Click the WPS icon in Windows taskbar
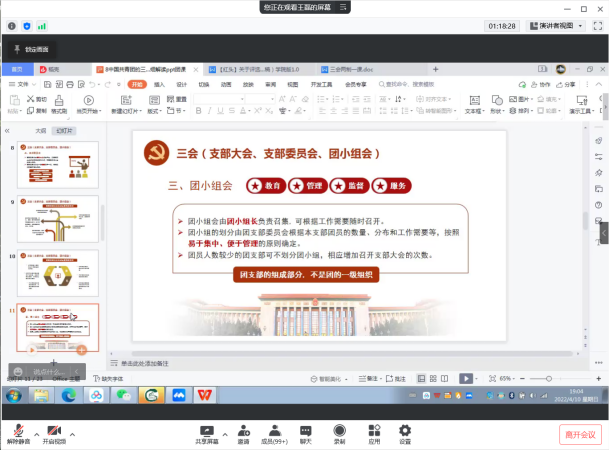The image size is (609, 450). pos(204,396)
